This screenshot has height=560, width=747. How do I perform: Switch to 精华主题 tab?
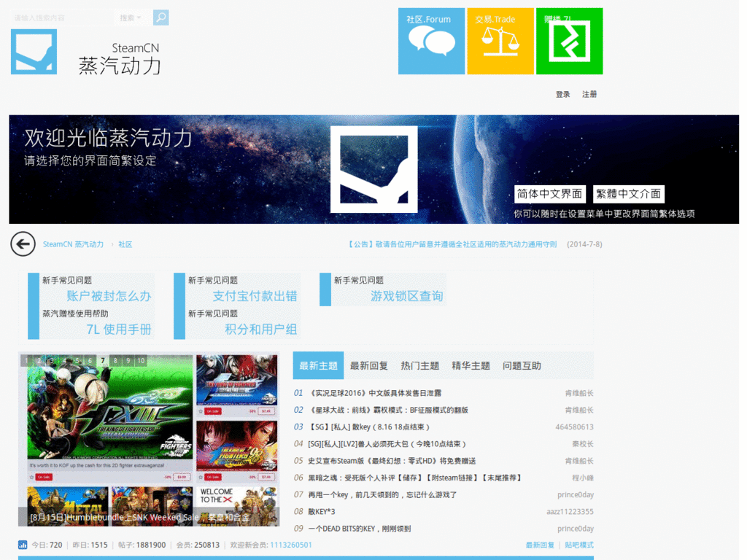click(x=471, y=366)
